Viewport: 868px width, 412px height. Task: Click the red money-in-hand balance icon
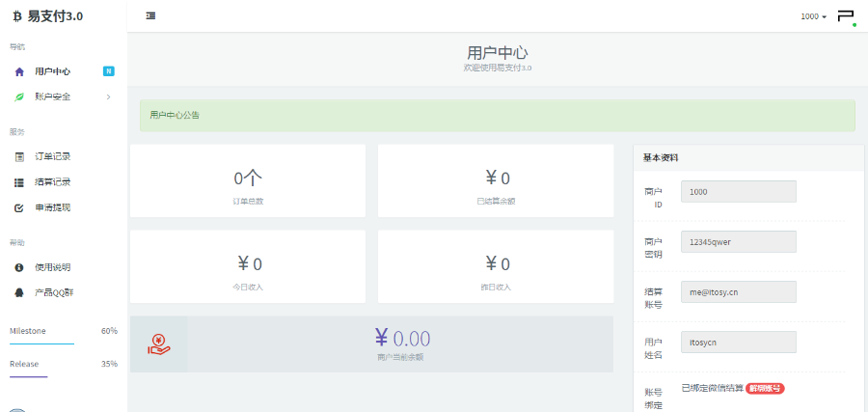[x=158, y=343]
